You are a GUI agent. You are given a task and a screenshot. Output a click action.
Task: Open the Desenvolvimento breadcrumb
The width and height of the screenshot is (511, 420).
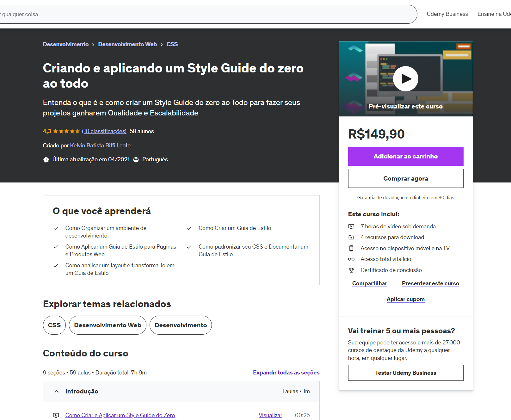pos(66,44)
